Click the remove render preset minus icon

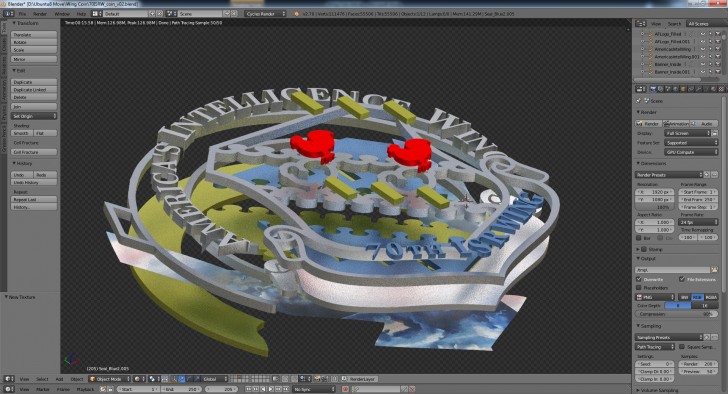pyautogui.click(x=715, y=175)
